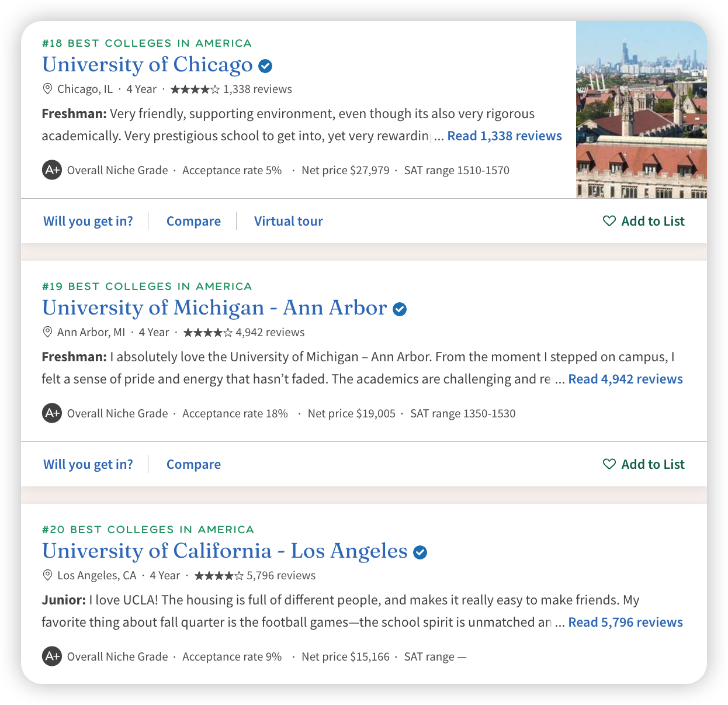Click Read 5,796 reviews link
Viewport: 728px width, 705px height.
[x=626, y=623]
